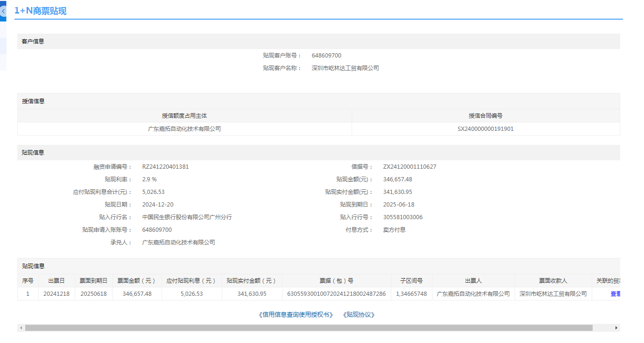Viewport: 644px width, 343px height.
Task: Collapse the left sidebar with the chevron
Action: click(x=3, y=11)
